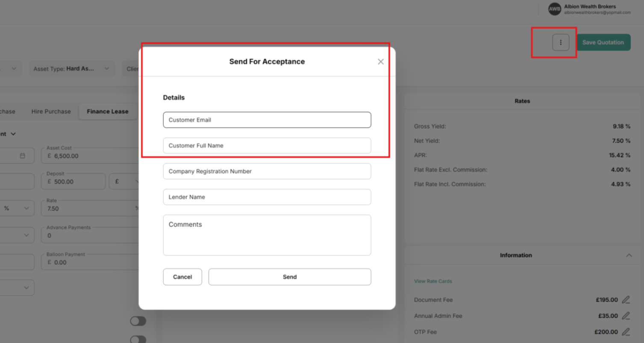
Task: Click the Advance Payments field
Action: [91, 235]
